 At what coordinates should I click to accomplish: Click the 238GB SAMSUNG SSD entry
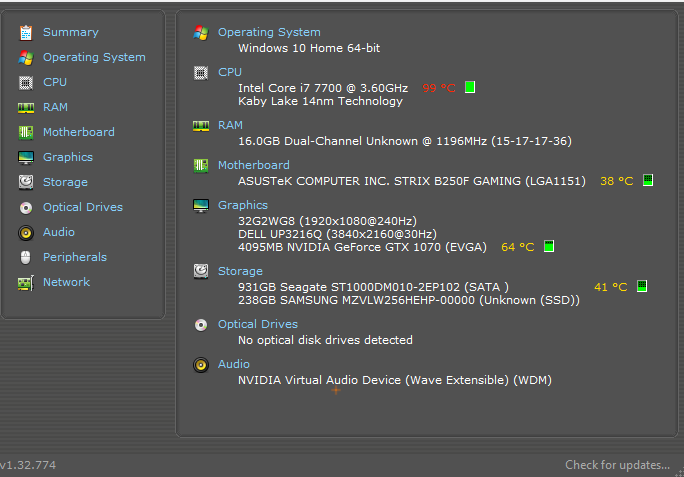tap(409, 300)
